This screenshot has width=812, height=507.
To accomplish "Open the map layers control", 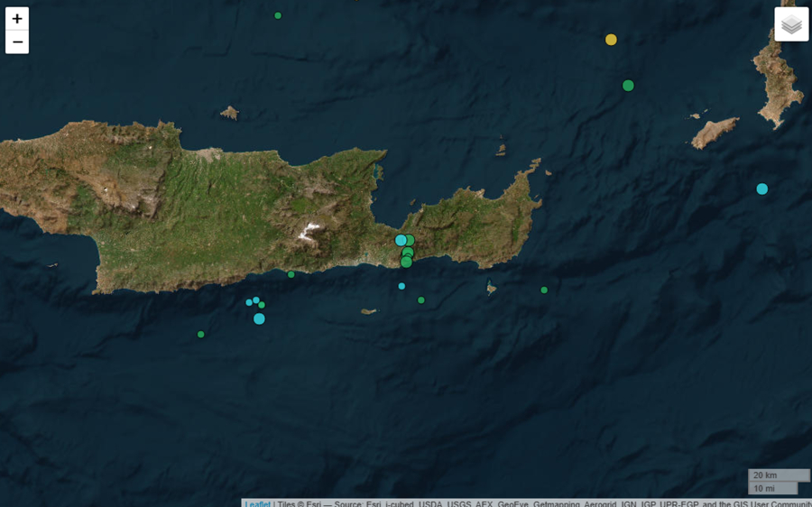I will (791, 24).
